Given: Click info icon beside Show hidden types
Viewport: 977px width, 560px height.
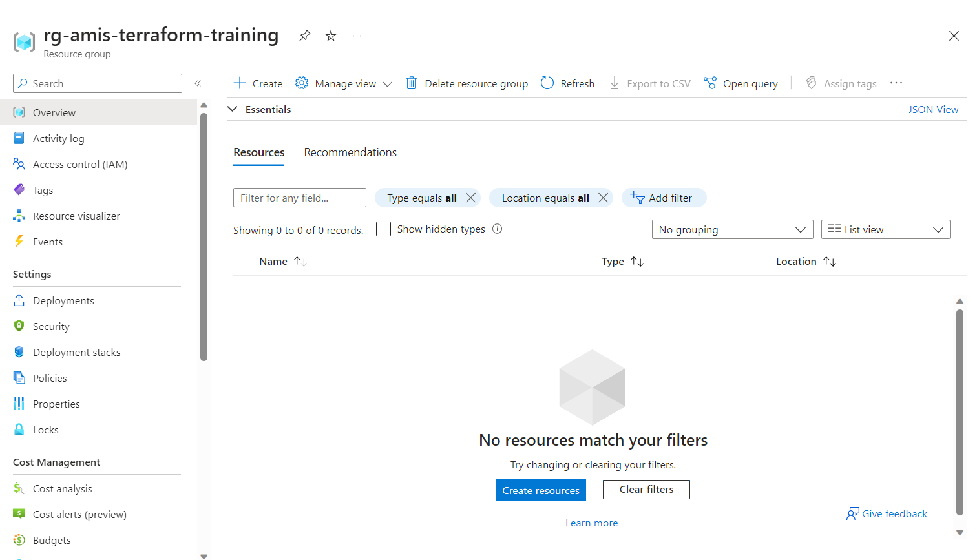Looking at the screenshot, I should click(497, 229).
